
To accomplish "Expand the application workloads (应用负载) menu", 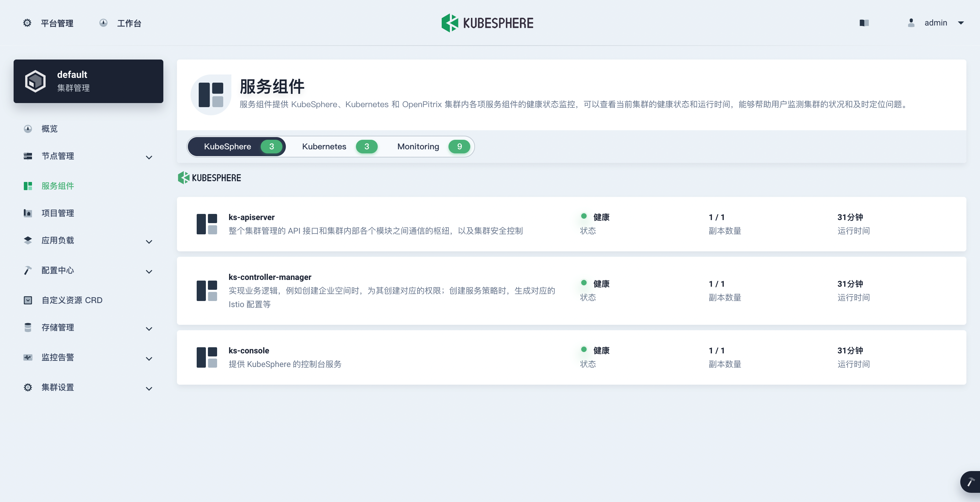I will click(149, 241).
